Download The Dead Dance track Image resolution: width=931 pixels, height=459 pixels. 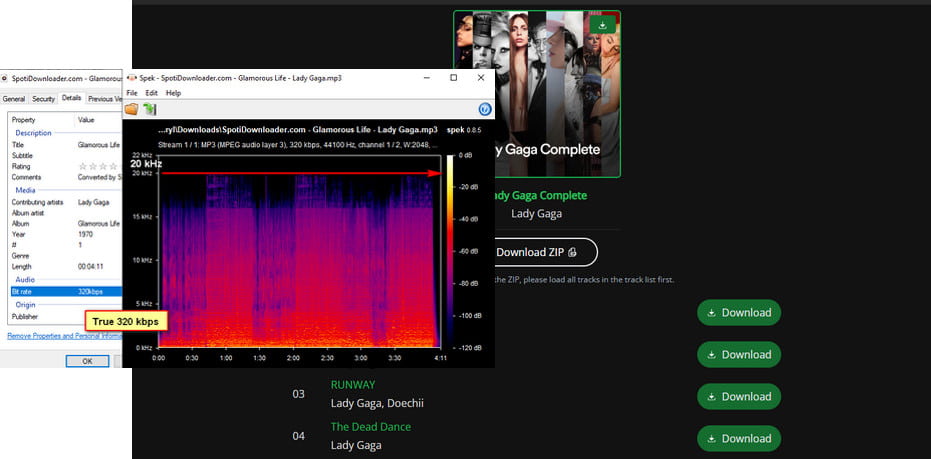pos(739,438)
